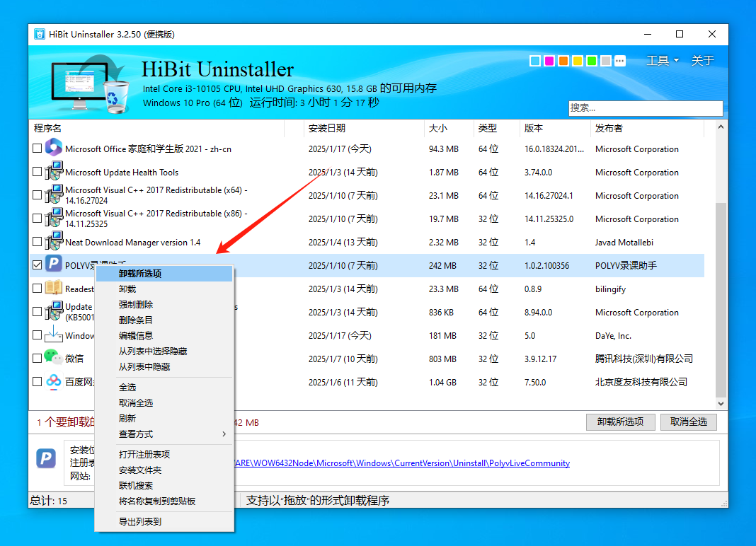Screen dimensions: 756x546
Task: Click the POLYV录课助手 program icon
Action: [x=55, y=265]
